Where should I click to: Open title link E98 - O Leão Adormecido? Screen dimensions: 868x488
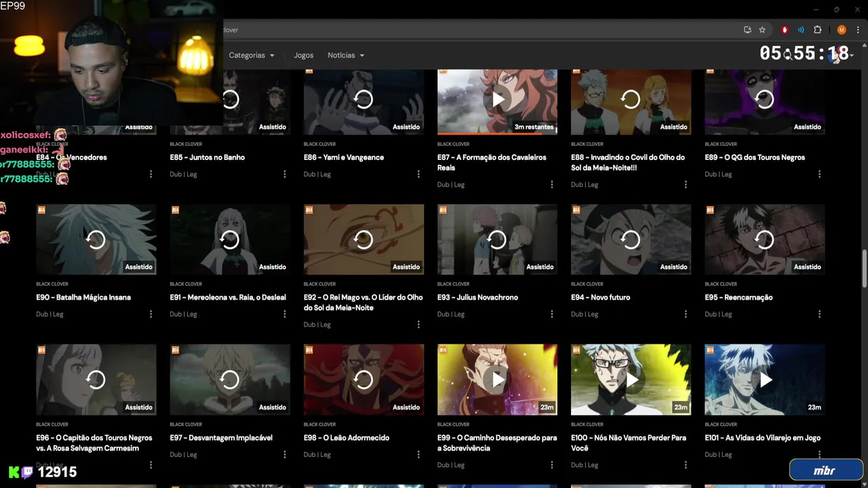347,438
